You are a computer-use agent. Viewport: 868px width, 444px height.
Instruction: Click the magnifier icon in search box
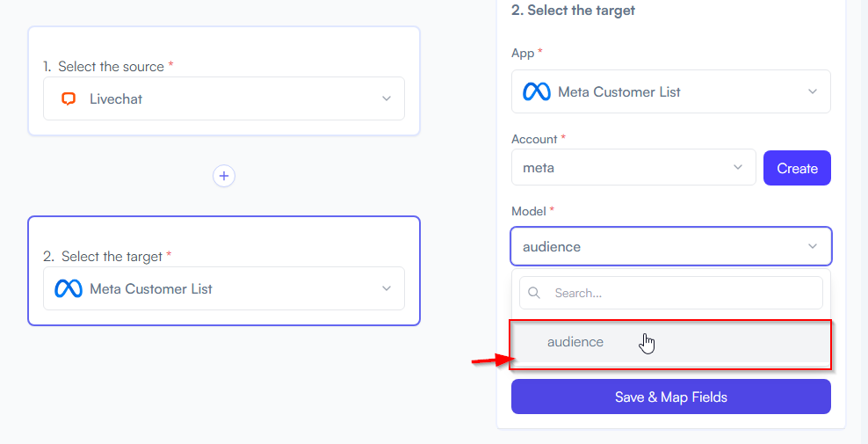point(533,293)
